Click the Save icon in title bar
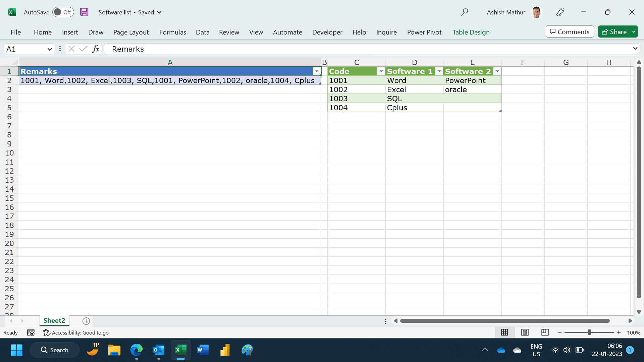Screen dimensions: 644x362 84,12
